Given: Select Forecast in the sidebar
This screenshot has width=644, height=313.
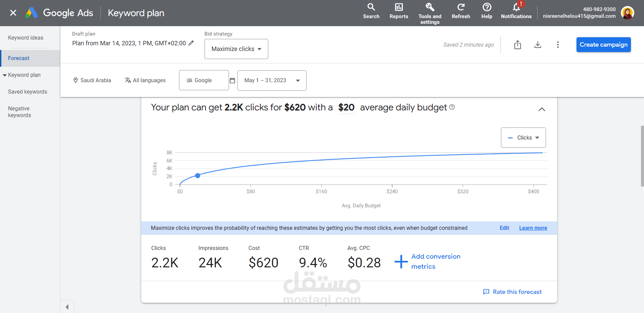Looking at the screenshot, I should click(30, 58).
